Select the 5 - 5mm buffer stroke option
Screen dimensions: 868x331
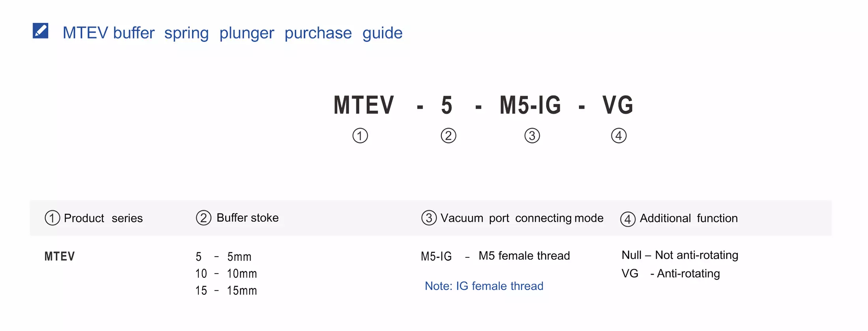223,257
